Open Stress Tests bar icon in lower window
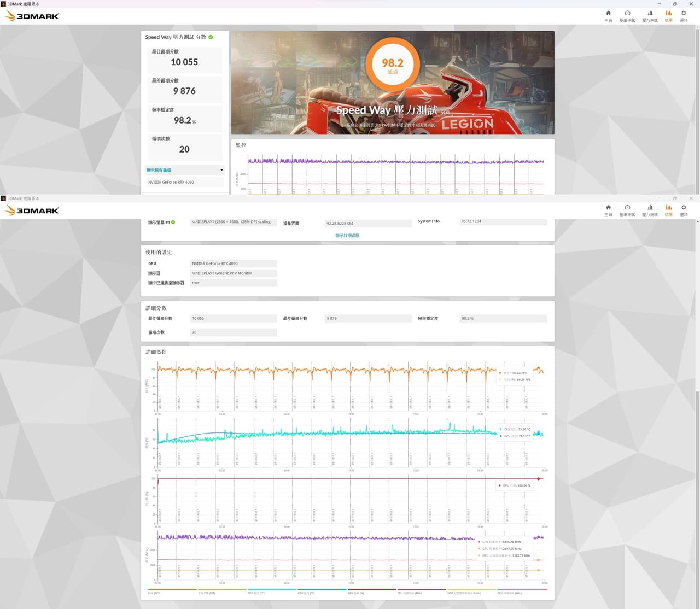 pos(650,210)
